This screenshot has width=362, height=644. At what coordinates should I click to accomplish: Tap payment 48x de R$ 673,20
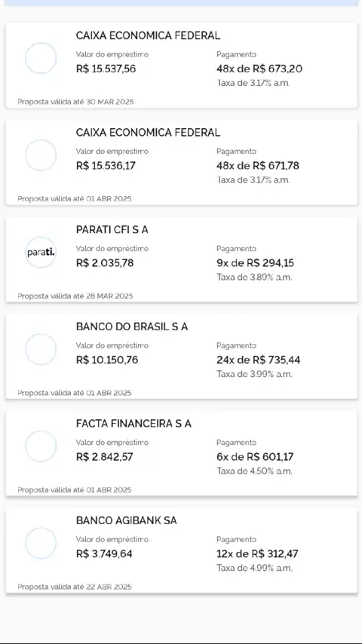click(x=259, y=69)
